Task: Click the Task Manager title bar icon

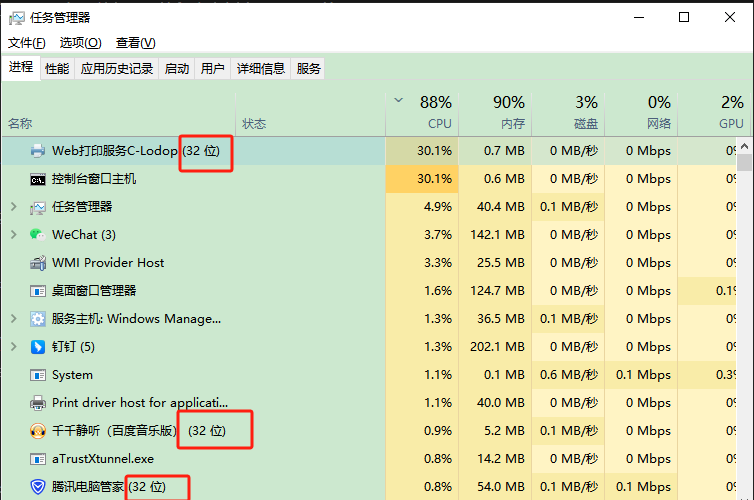Action: (16, 18)
